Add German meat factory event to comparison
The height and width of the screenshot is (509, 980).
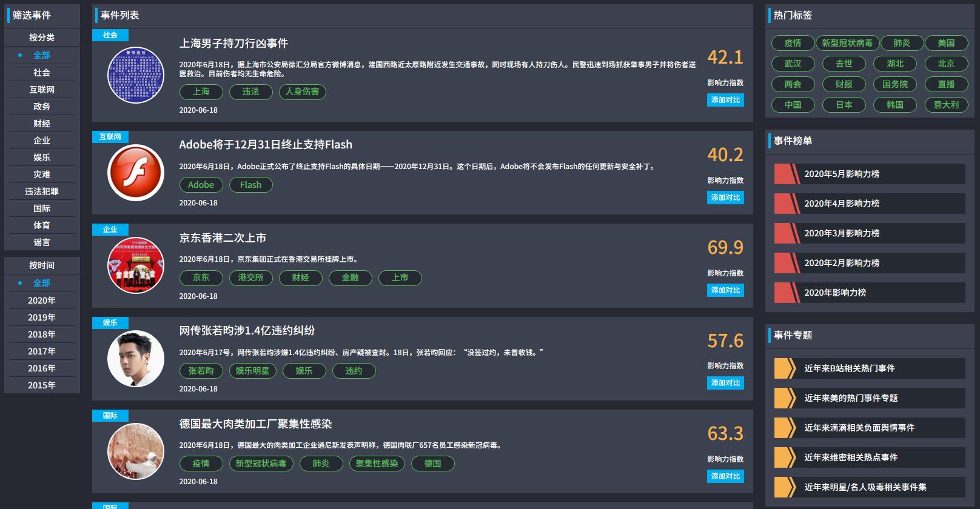click(x=725, y=476)
